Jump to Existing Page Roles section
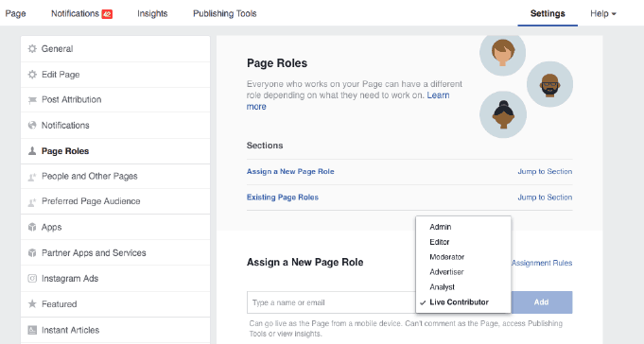Image resolution: width=644 pixels, height=344 pixels. pos(545,198)
